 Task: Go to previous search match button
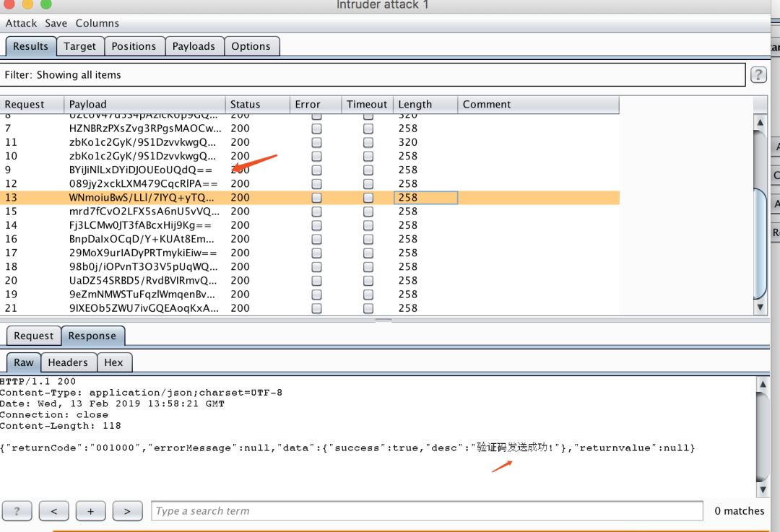54,511
